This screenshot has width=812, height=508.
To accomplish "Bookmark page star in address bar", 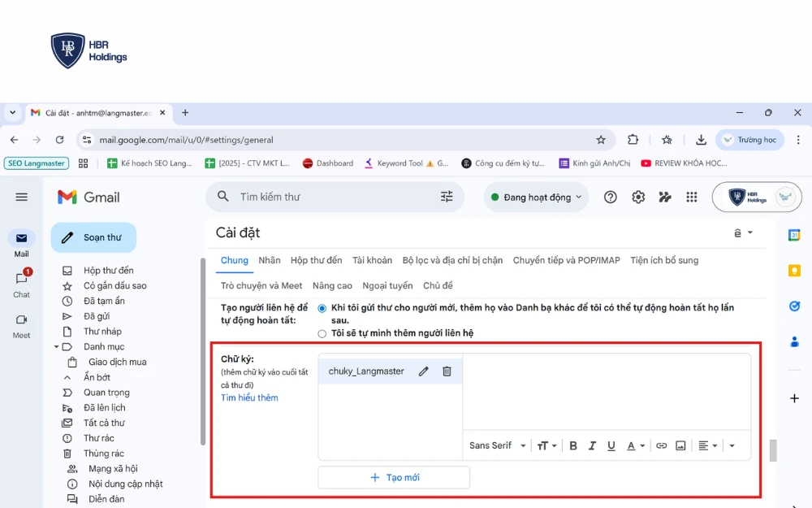I will coord(601,140).
